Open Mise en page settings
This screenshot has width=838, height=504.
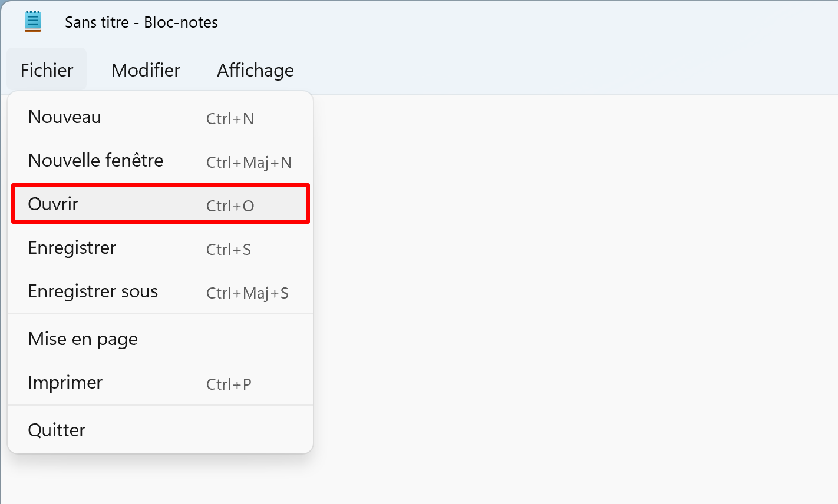(x=160, y=339)
